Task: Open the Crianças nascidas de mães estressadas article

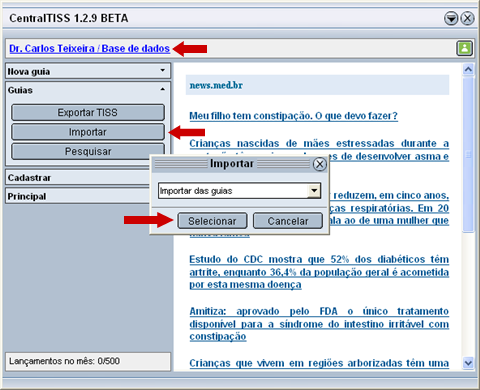Action: click(319, 143)
